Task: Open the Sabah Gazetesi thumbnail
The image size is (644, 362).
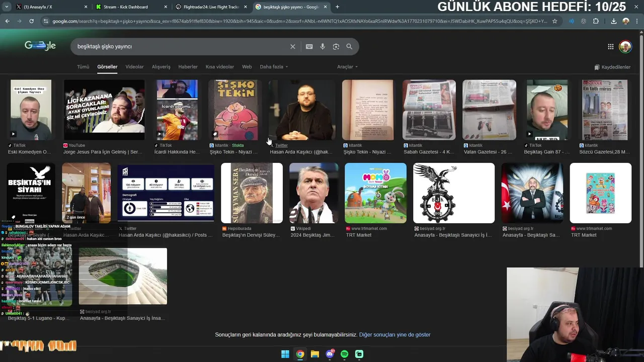Action: [x=429, y=110]
